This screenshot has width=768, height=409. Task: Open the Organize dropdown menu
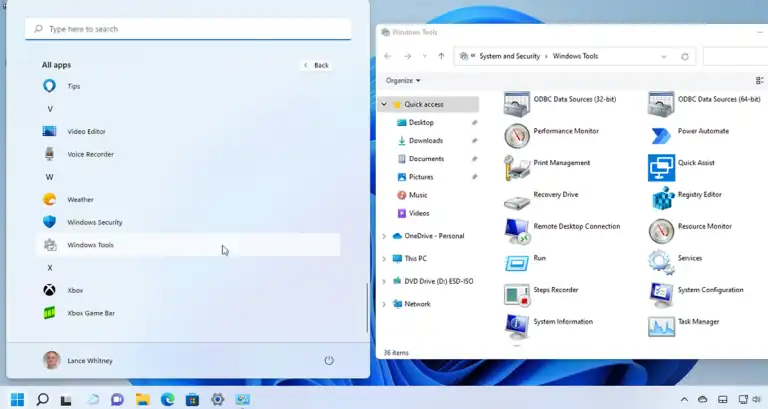coord(403,80)
